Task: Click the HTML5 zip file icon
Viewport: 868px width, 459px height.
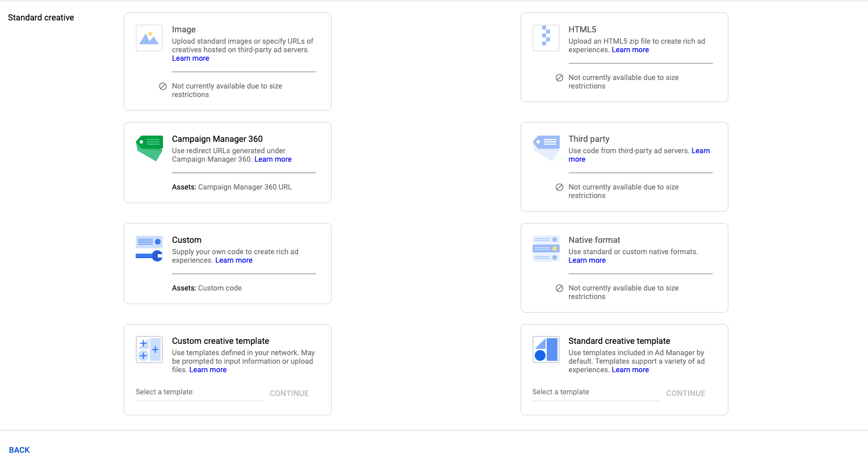Action: (546, 38)
